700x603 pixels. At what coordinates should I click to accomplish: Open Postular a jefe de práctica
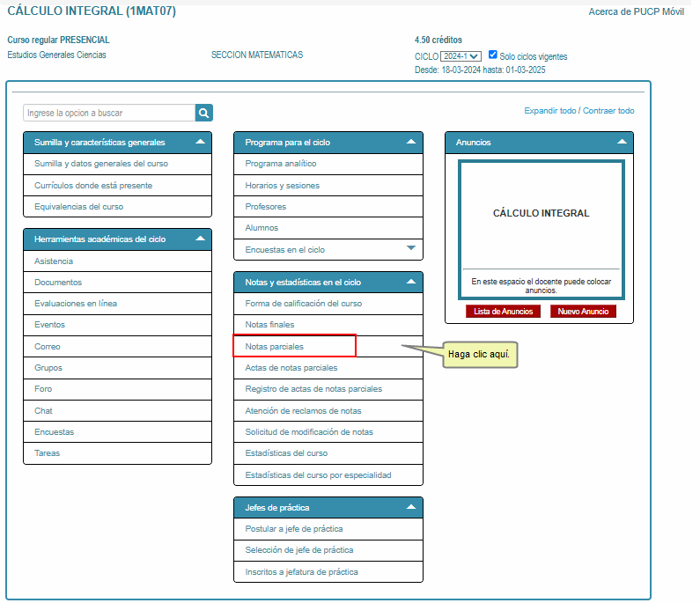328,529
